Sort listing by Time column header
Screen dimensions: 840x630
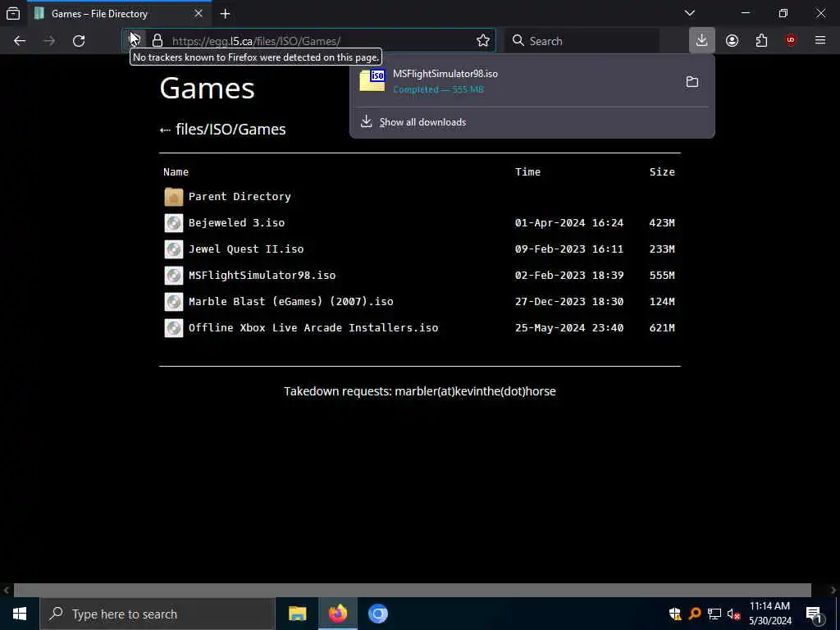527,172
